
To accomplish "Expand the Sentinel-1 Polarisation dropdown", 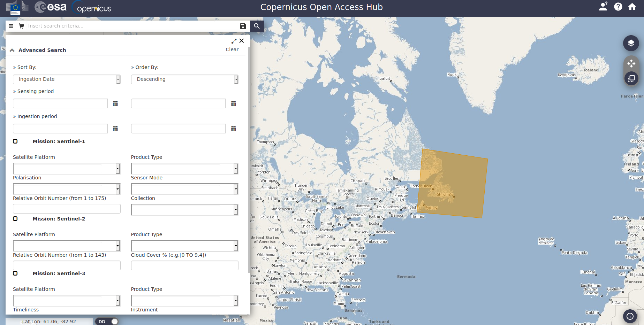I will coord(66,189).
